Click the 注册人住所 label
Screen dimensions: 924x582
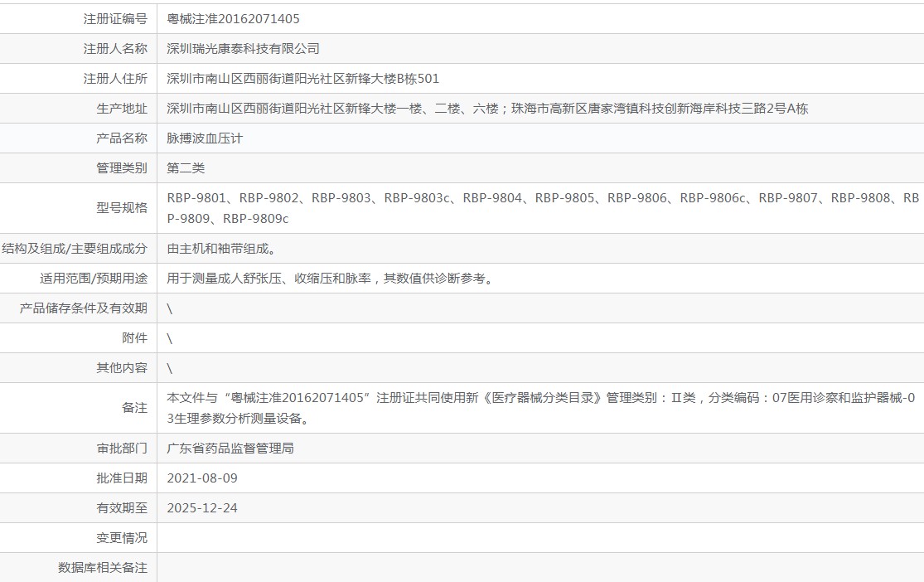pos(115,79)
